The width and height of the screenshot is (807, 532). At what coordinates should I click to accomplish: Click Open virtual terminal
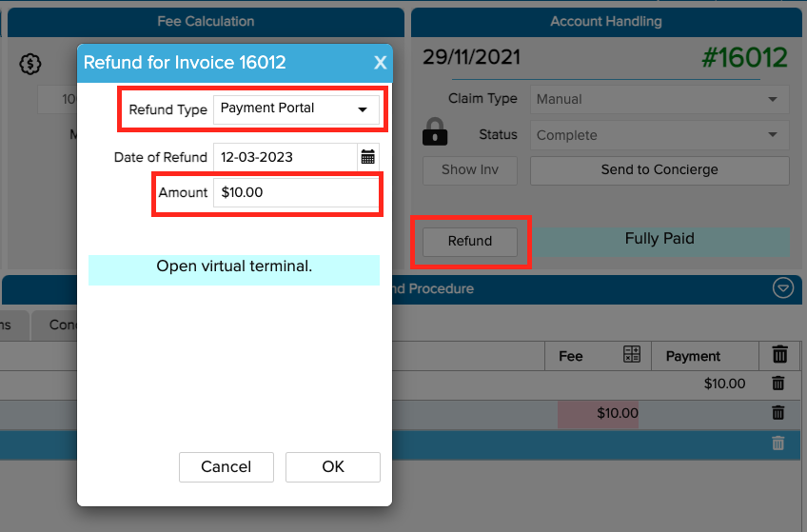point(234,269)
